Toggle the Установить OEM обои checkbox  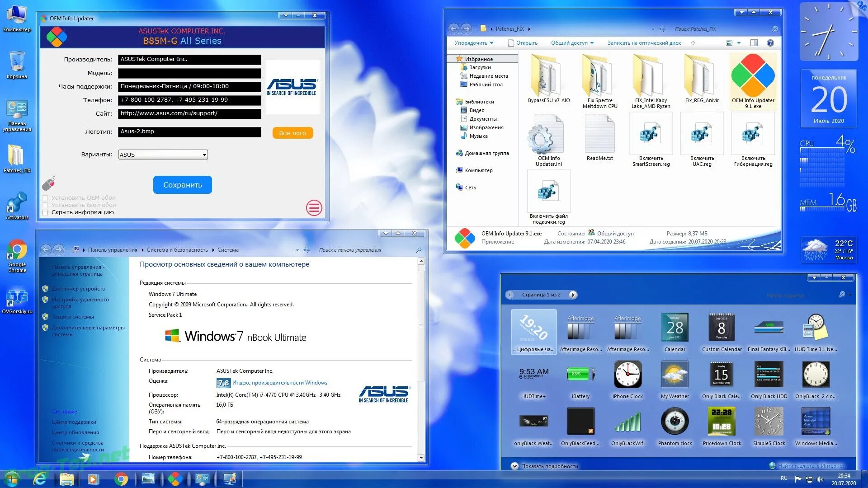coord(45,198)
